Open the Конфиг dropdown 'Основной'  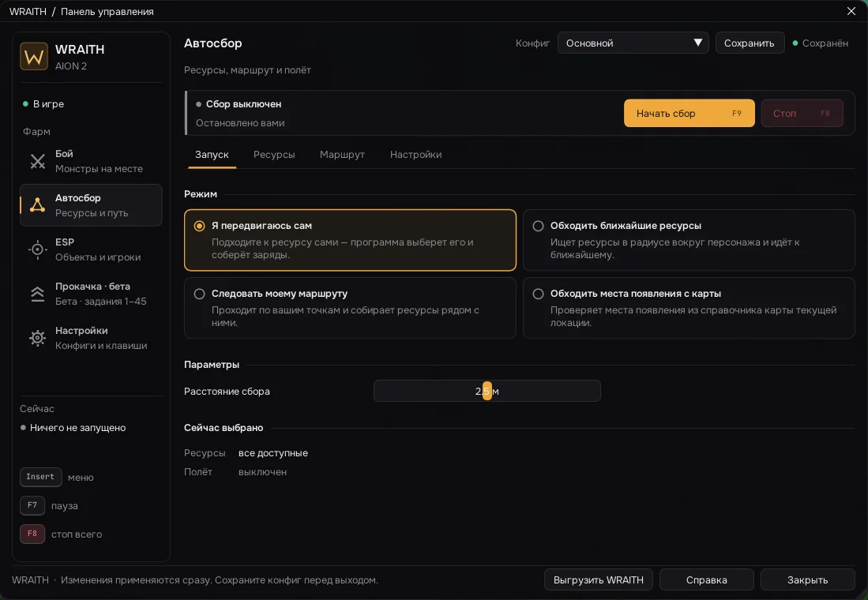click(x=633, y=43)
